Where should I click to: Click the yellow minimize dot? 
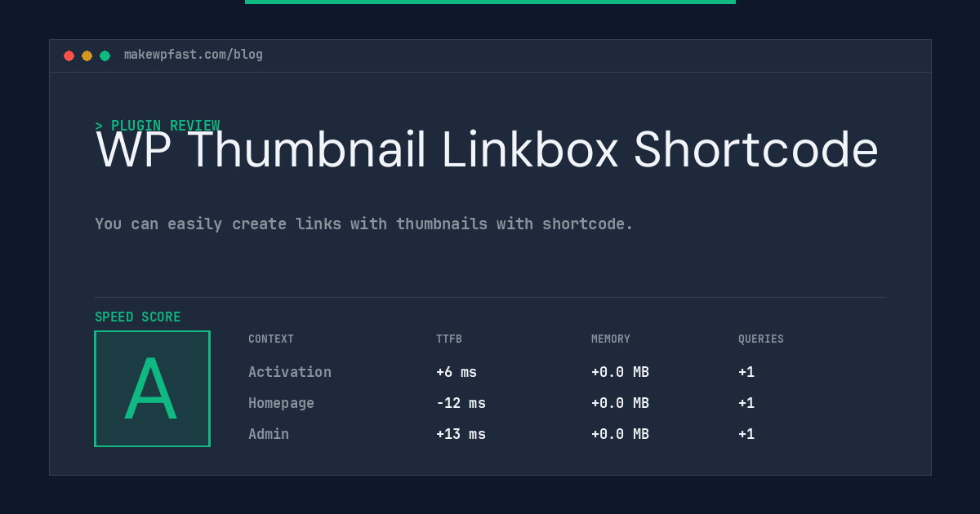pyautogui.click(x=87, y=55)
